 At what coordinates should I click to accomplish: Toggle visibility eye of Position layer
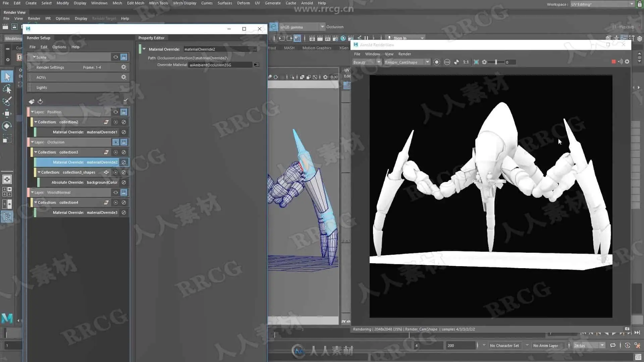(115, 112)
